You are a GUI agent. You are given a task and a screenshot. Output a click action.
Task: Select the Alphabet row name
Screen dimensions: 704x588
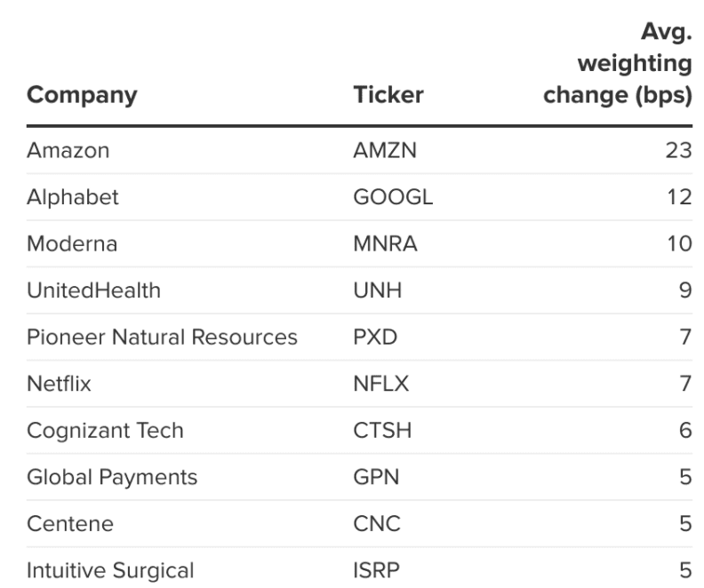coord(72,197)
